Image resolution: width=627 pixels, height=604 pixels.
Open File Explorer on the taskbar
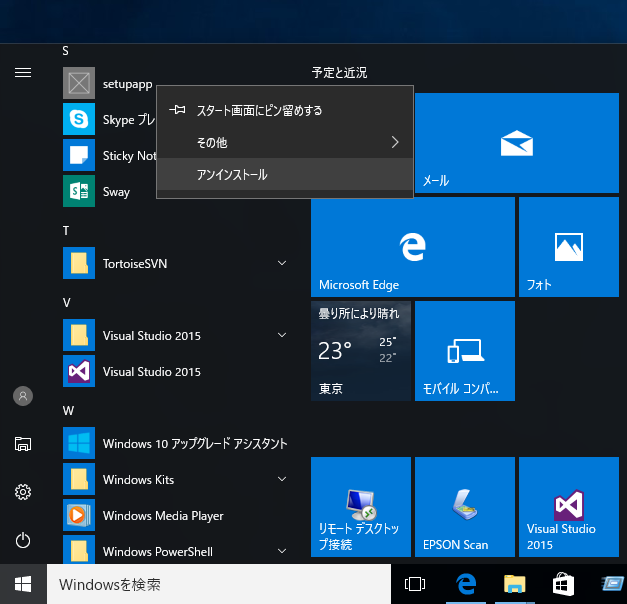pos(515,584)
